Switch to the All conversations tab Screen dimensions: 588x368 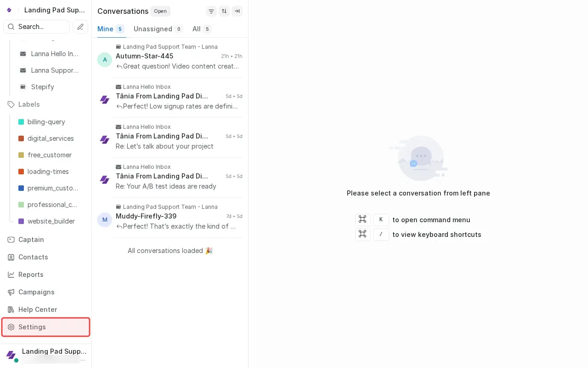click(198, 29)
